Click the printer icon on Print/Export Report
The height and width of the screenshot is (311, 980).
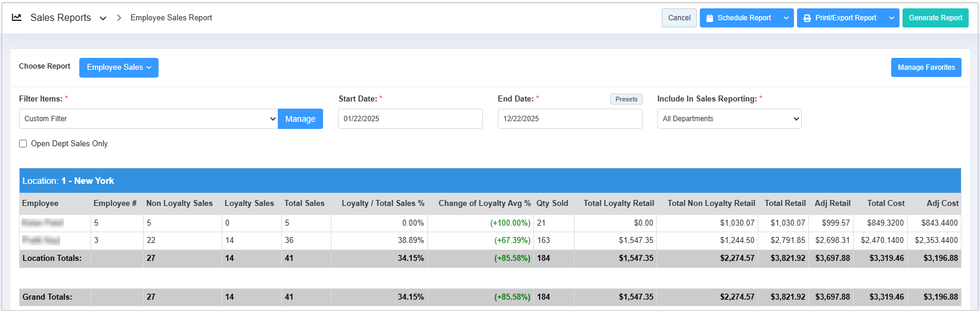pyautogui.click(x=807, y=19)
